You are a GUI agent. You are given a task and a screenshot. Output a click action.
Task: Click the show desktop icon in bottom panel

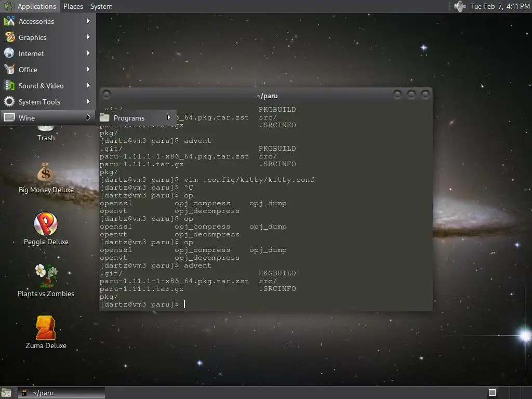(6, 393)
